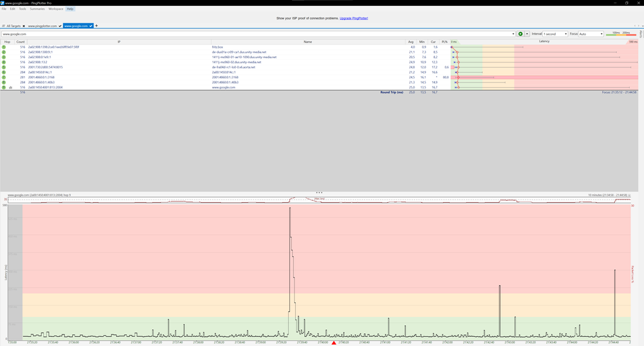Select the de-fra04d-rc1 aorta.net hop
The width and height of the screenshot is (644, 346).
[234, 67]
